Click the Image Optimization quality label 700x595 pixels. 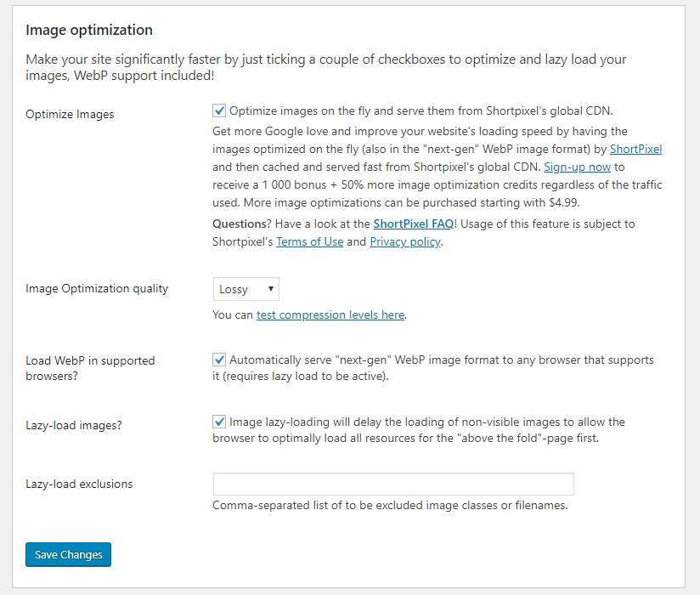tap(97, 288)
